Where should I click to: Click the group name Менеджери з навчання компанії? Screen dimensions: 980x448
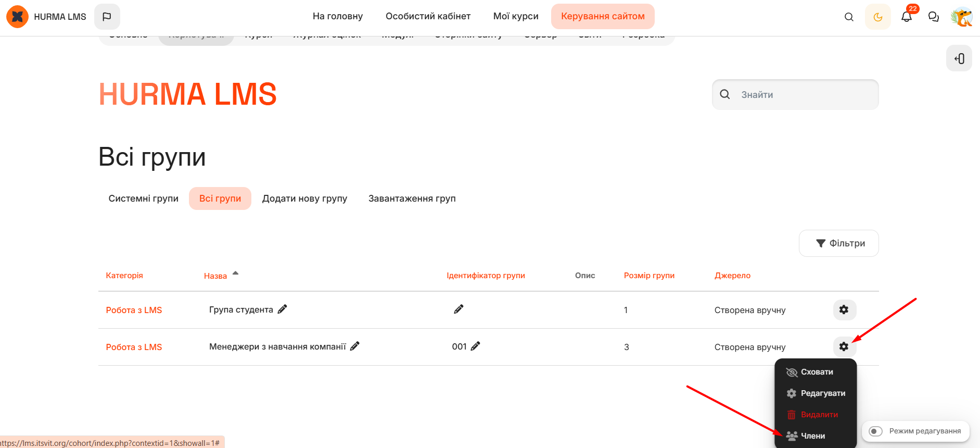[277, 346]
